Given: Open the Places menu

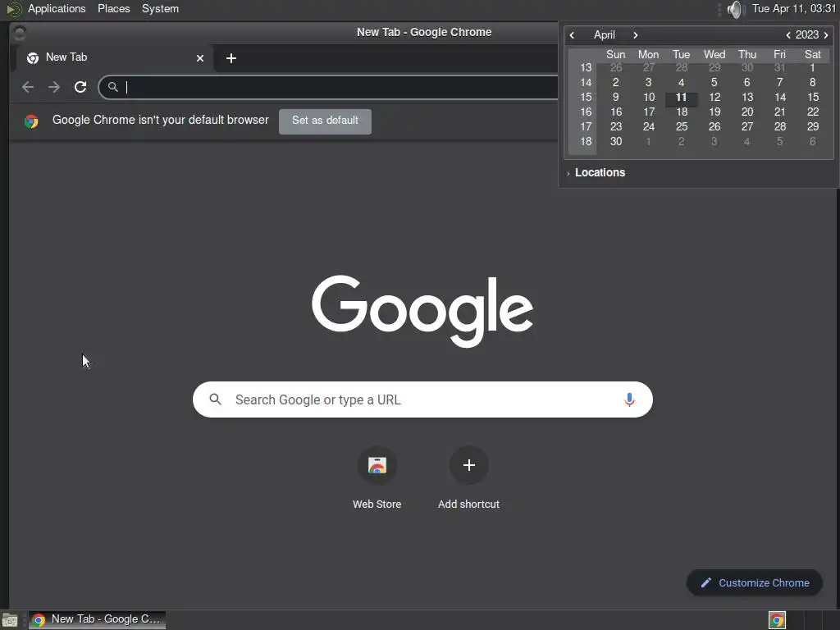Looking at the screenshot, I should tap(113, 8).
